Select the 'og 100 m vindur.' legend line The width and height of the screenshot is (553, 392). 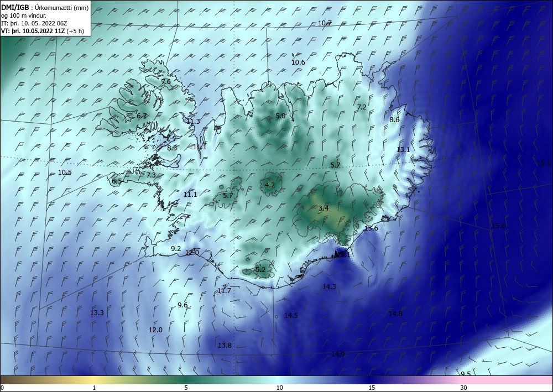pos(24,16)
